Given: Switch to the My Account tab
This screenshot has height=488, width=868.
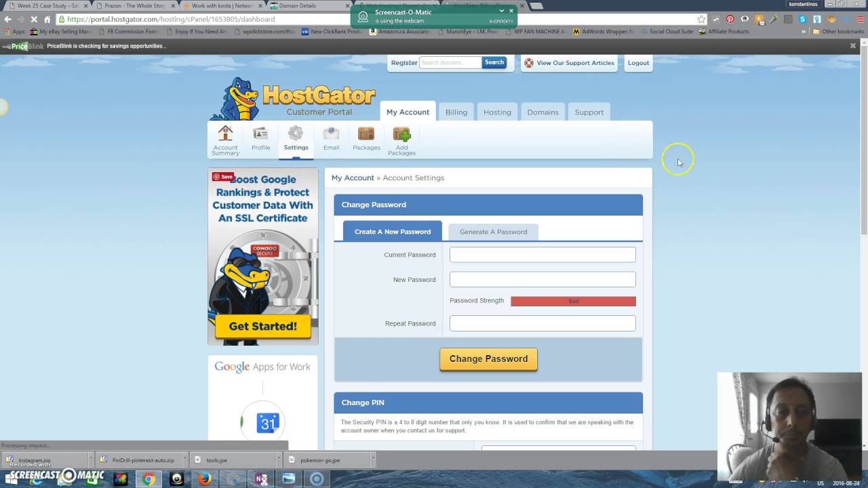Looking at the screenshot, I should click(408, 112).
